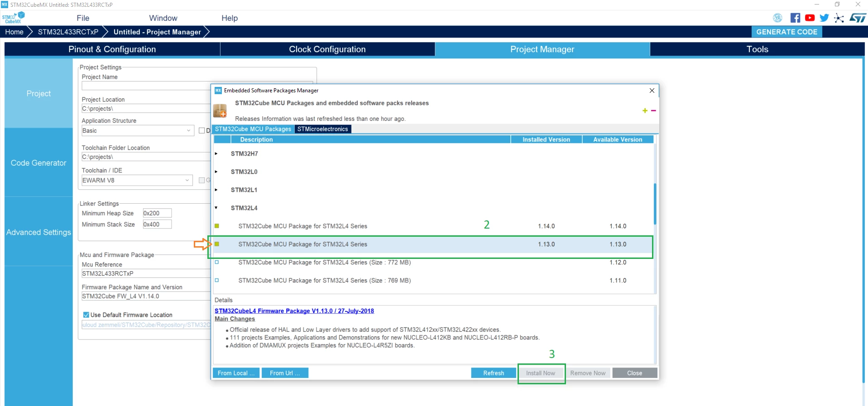The height and width of the screenshot is (406, 868).
Task: Click the GENERATE CODE button
Action: pos(787,32)
